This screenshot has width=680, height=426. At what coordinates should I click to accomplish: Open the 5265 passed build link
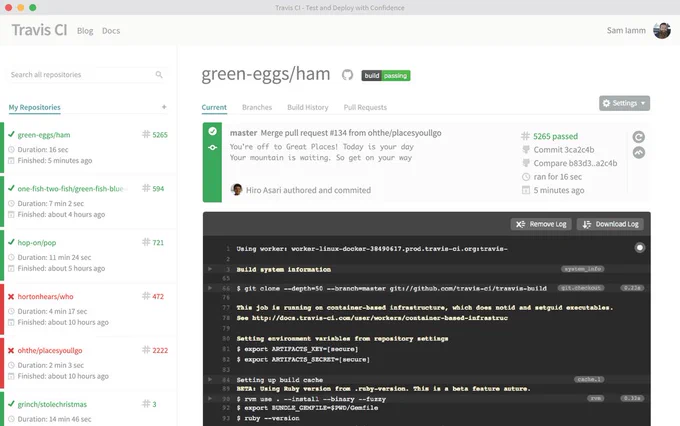tap(556, 136)
